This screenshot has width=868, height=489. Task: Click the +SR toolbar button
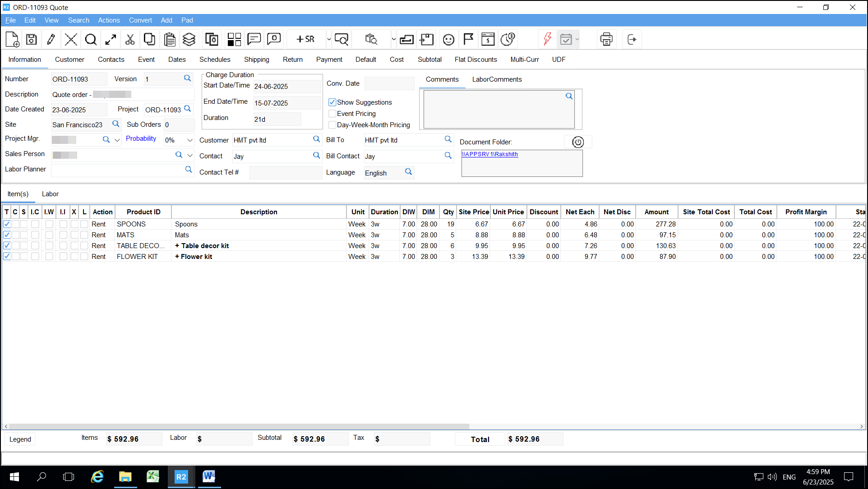pos(305,40)
